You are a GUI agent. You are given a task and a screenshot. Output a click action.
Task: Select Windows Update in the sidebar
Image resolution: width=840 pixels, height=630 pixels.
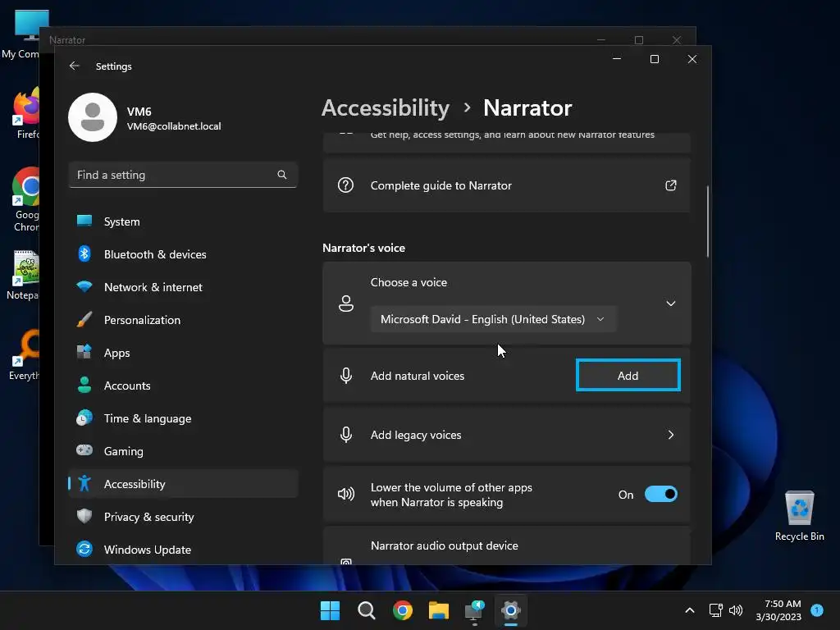(x=183, y=549)
